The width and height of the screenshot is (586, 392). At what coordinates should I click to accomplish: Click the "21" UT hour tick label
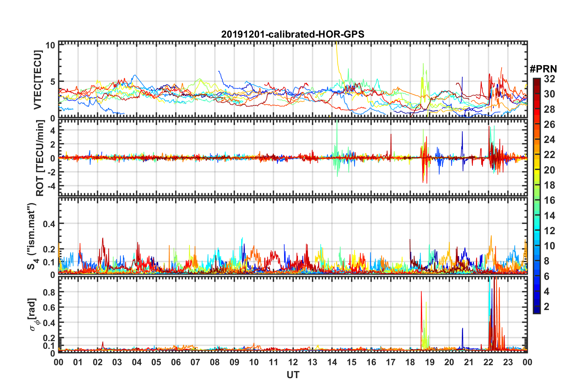coord(469,362)
